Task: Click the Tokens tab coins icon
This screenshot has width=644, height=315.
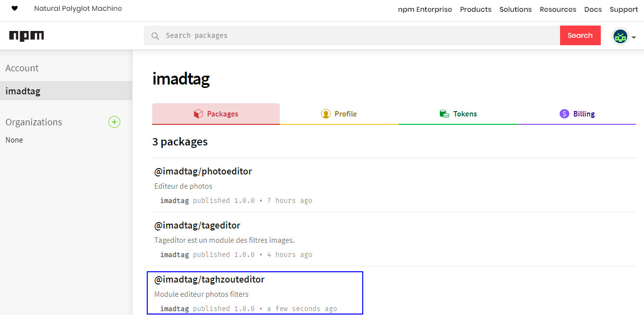Action: click(444, 114)
